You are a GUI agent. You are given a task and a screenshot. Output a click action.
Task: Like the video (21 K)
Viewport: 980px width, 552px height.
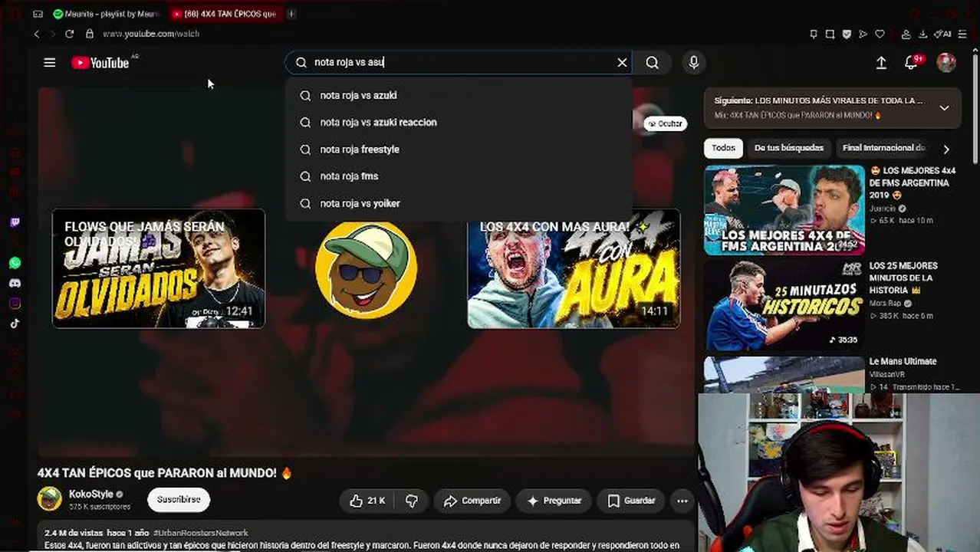point(367,501)
